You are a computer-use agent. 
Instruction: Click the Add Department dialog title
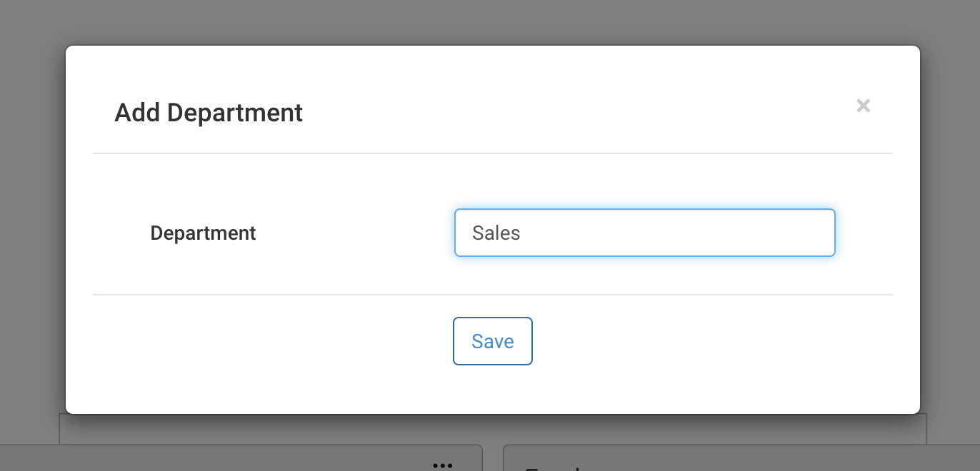pyautogui.click(x=209, y=113)
